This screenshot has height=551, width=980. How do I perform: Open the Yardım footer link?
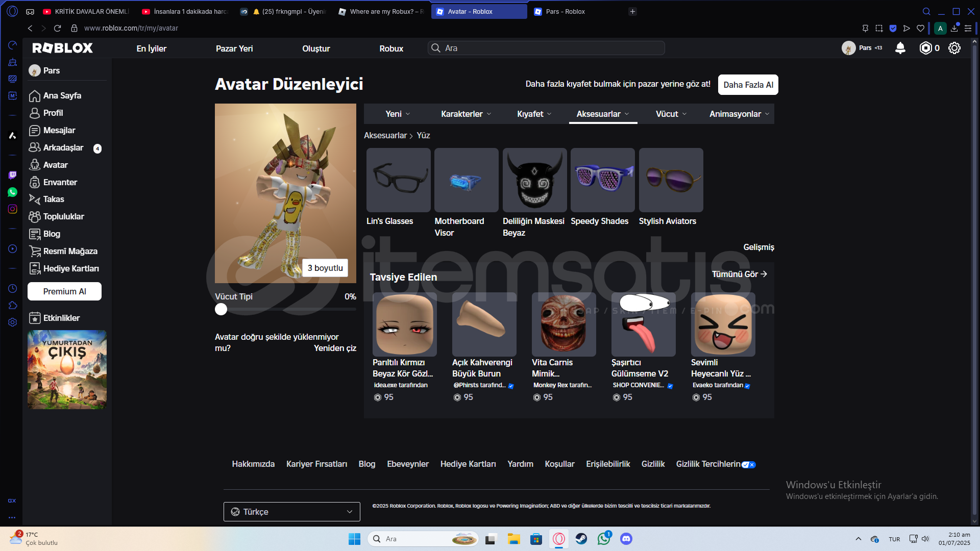pos(520,464)
